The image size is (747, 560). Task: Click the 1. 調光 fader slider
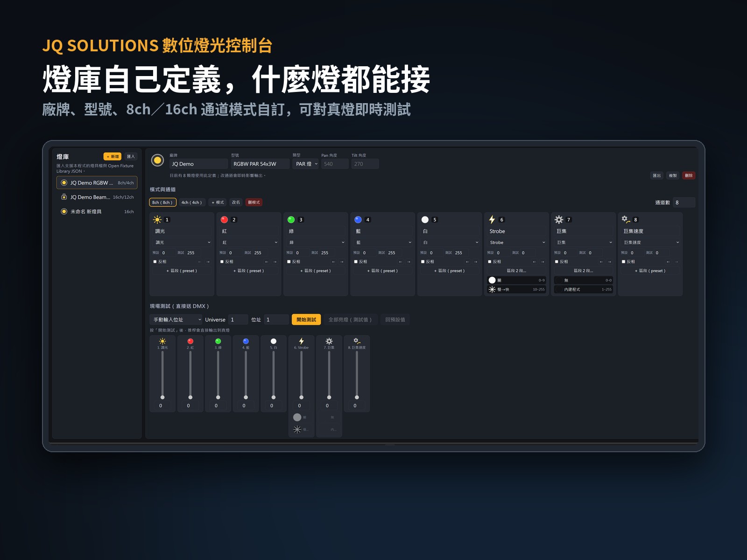coord(162,375)
